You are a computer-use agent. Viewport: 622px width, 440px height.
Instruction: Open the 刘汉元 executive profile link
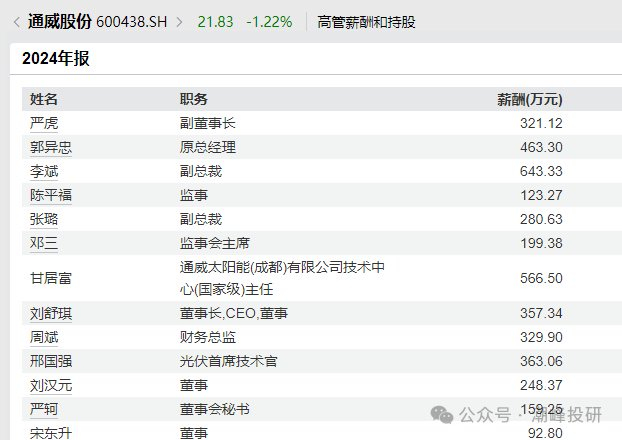51,385
